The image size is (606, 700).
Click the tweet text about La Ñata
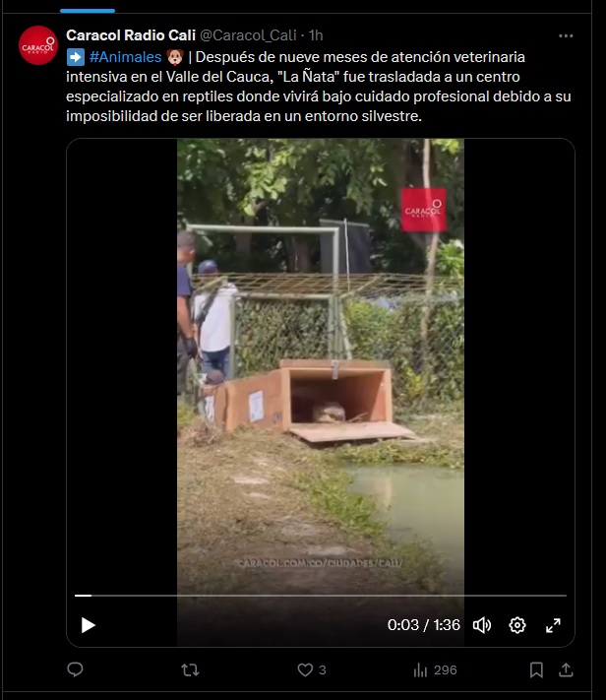point(319,87)
